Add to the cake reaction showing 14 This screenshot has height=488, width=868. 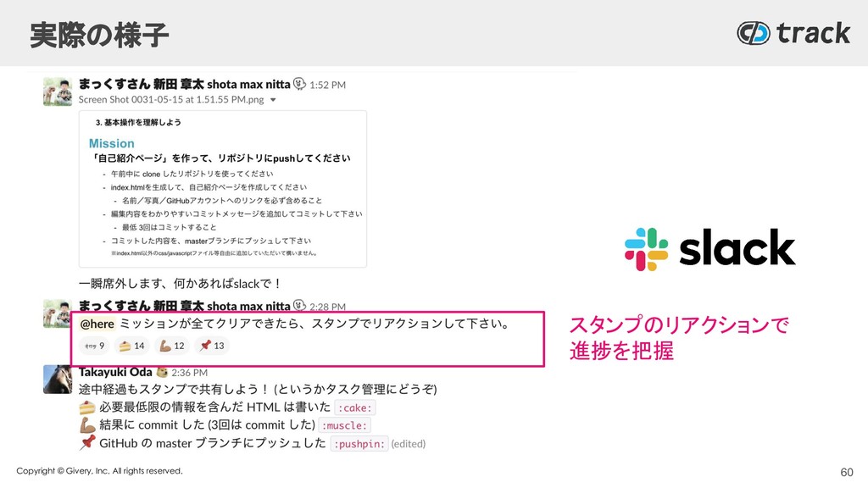[x=131, y=346]
